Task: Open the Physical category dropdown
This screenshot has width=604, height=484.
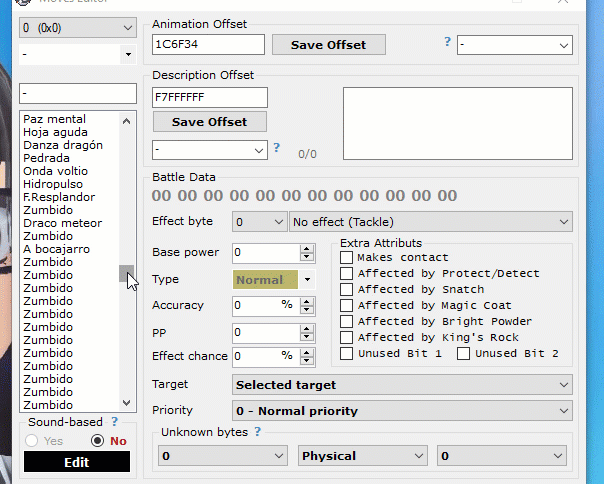Action: [x=363, y=456]
